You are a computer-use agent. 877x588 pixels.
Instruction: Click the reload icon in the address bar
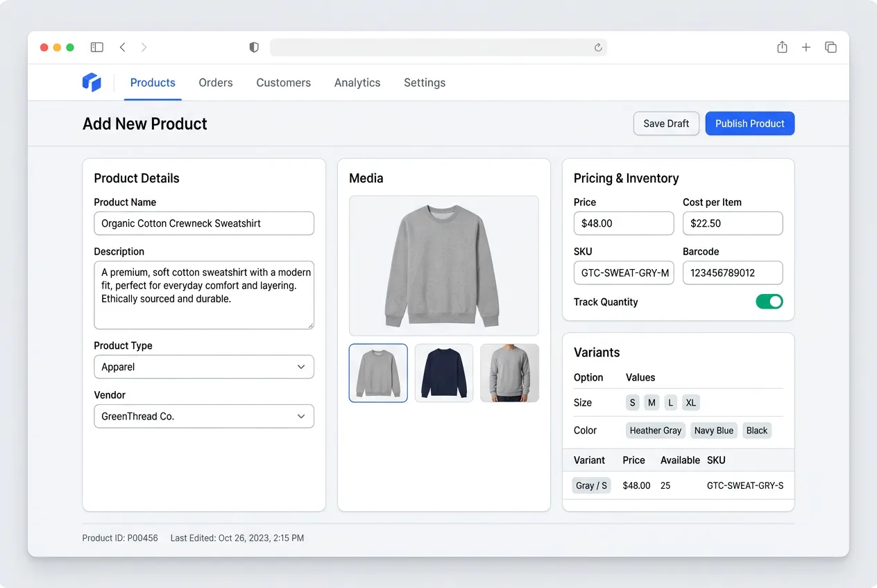point(598,47)
